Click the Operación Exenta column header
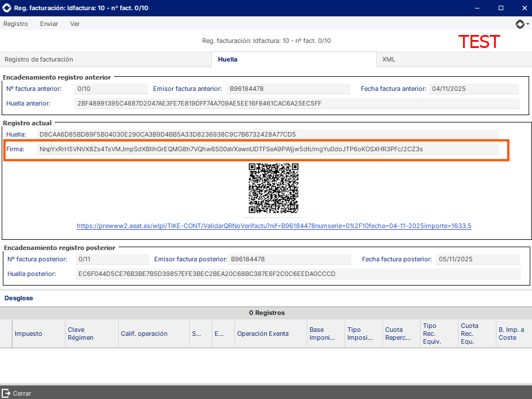Viewport: 532px width, 399px height. click(271, 334)
